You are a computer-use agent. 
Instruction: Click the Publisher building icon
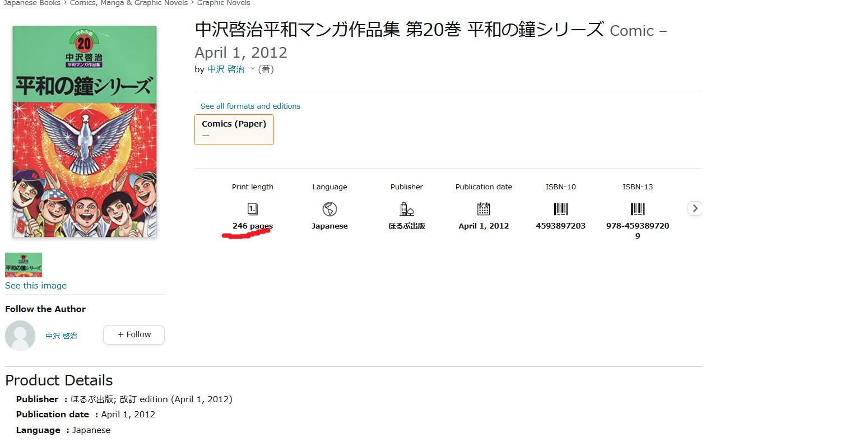[x=406, y=209]
